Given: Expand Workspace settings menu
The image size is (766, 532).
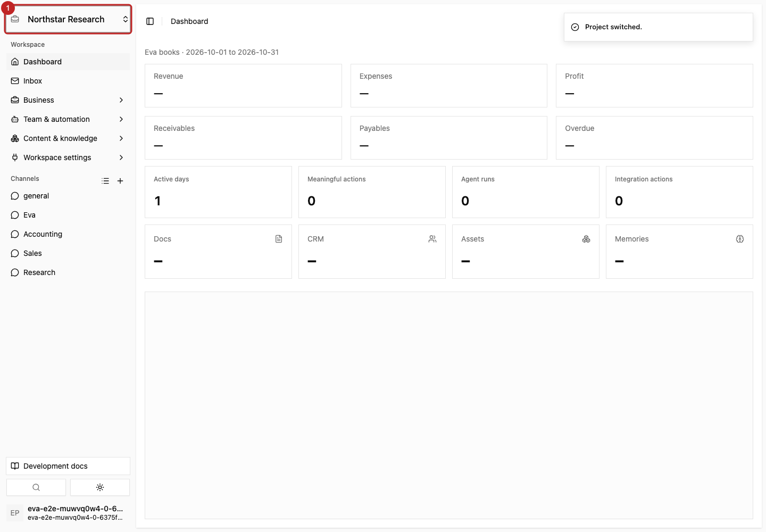Looking at the screenshot, I should [x=68, y=157].
